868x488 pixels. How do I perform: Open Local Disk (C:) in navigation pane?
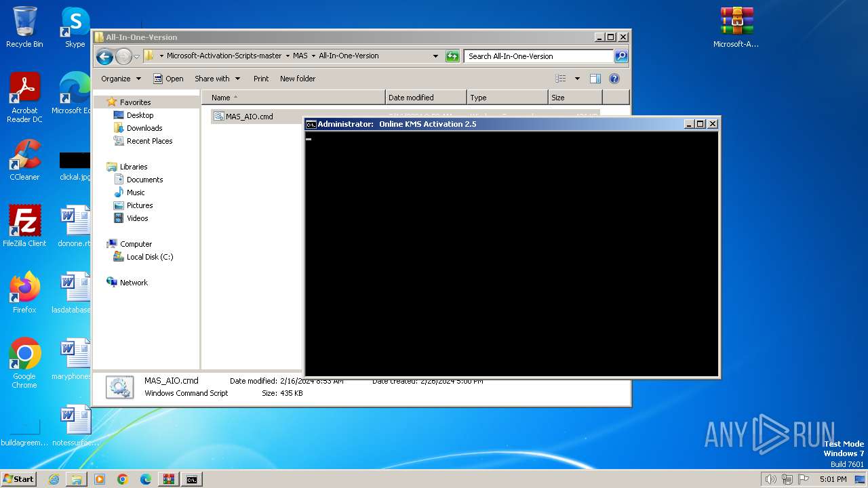150,257
